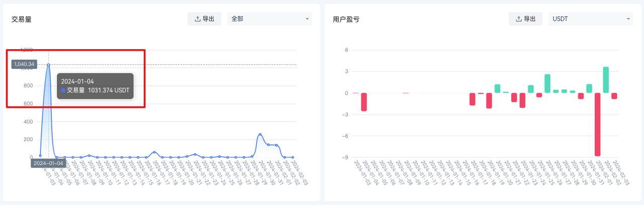This screenshot has height=205, width=644.
Task: Select the second-highest peak point near 2024-01-30
Action: 260,135
